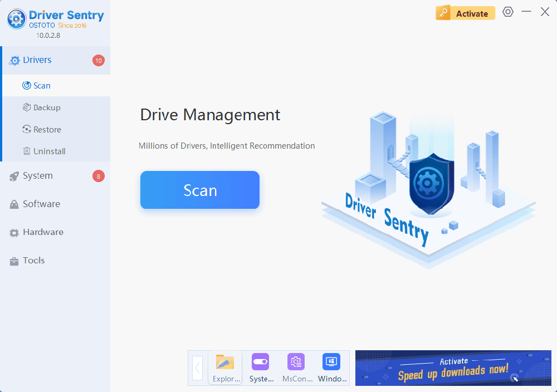Click the Activate key button
557x392 pixels.
pyautogui.click(x=465, y=13)
